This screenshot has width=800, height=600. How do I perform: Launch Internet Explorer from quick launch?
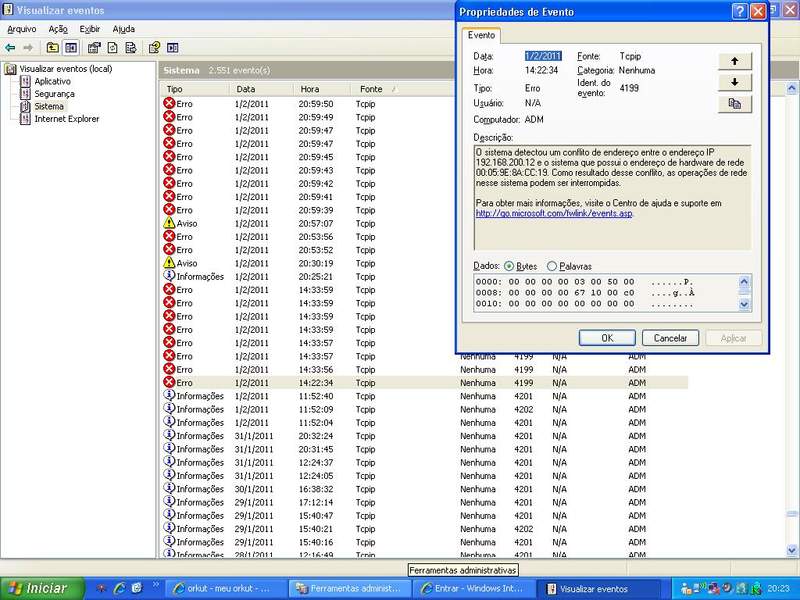tap(119, 588)
